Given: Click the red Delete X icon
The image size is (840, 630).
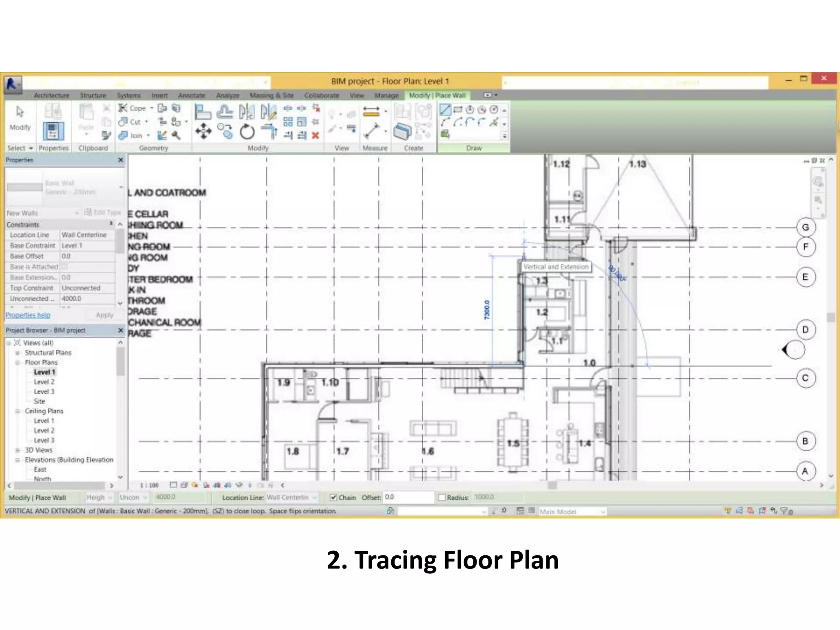Looking at the screenshot, I should [315, 135].
